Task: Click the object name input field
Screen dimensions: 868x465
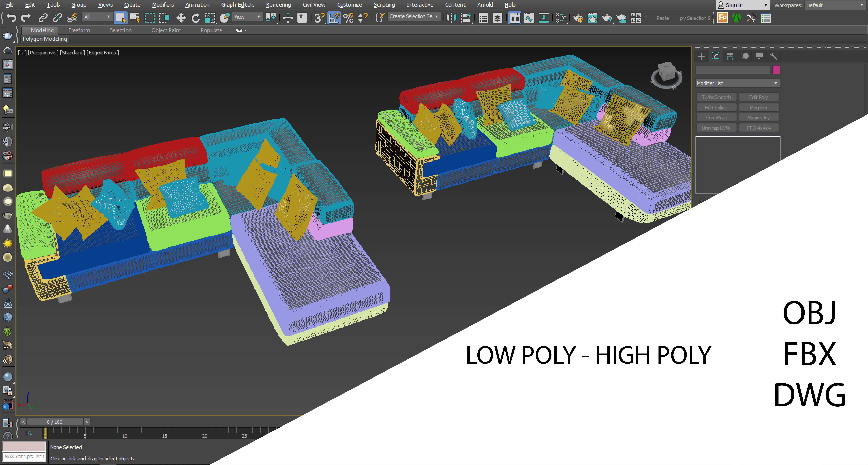Action: point(733,70)
